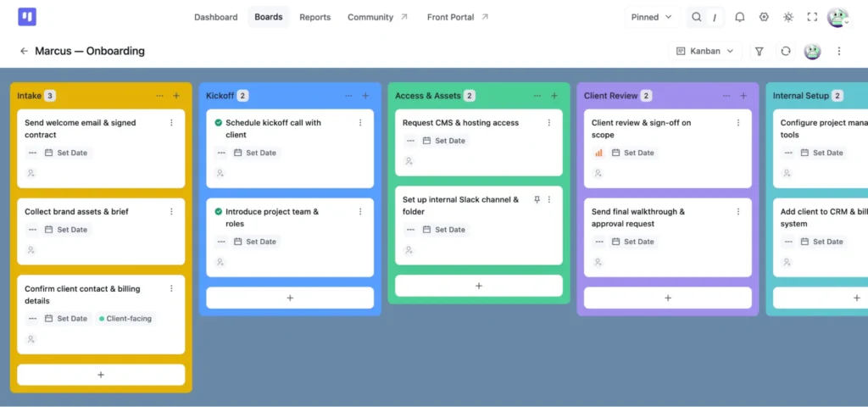Open board vertical dots menu
This screenshot has width=868, height=407.
coord(838,51)
